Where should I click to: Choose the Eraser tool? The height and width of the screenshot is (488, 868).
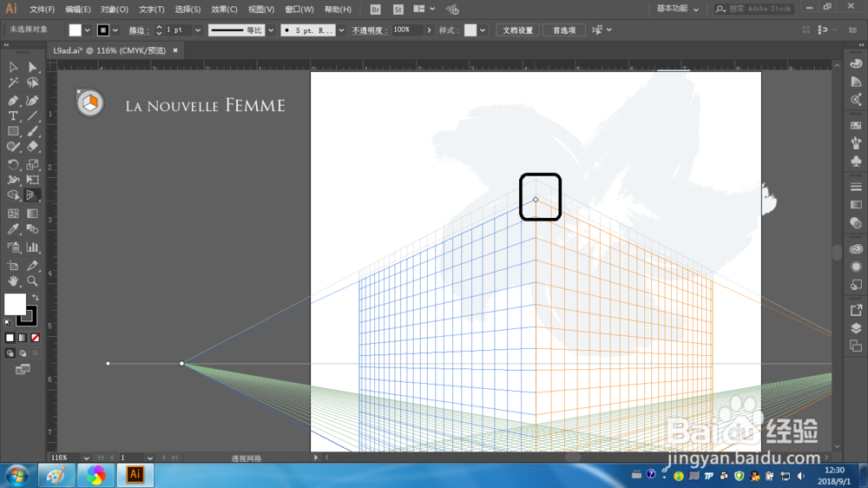[x=33, y=147]
